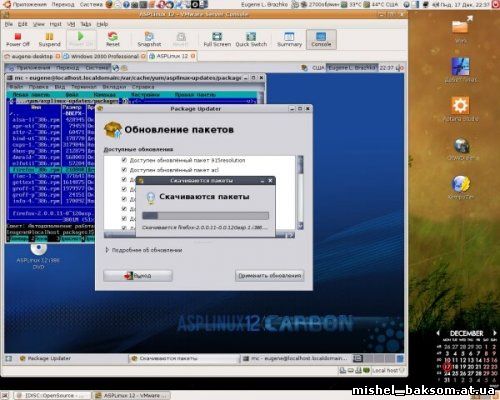The width and height of the screenshot is (500, 400).
Task: Uncheck the 915resolution package update
Action: tap(124, 160)
